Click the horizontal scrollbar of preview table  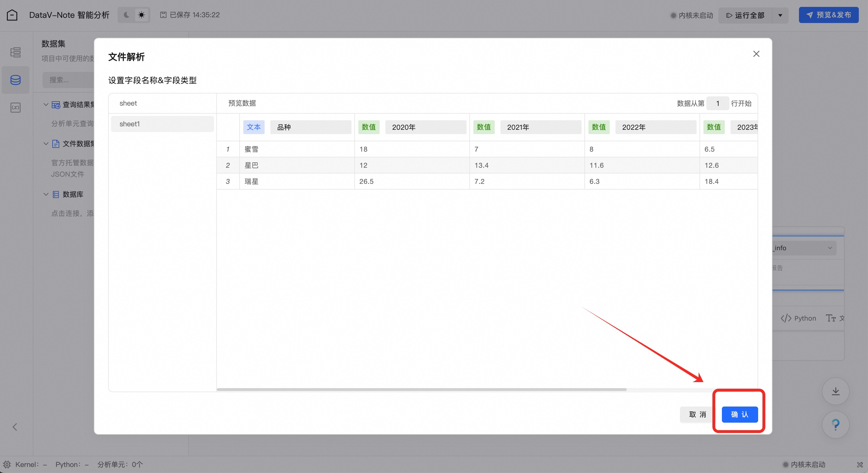click(x=421, y=389)
